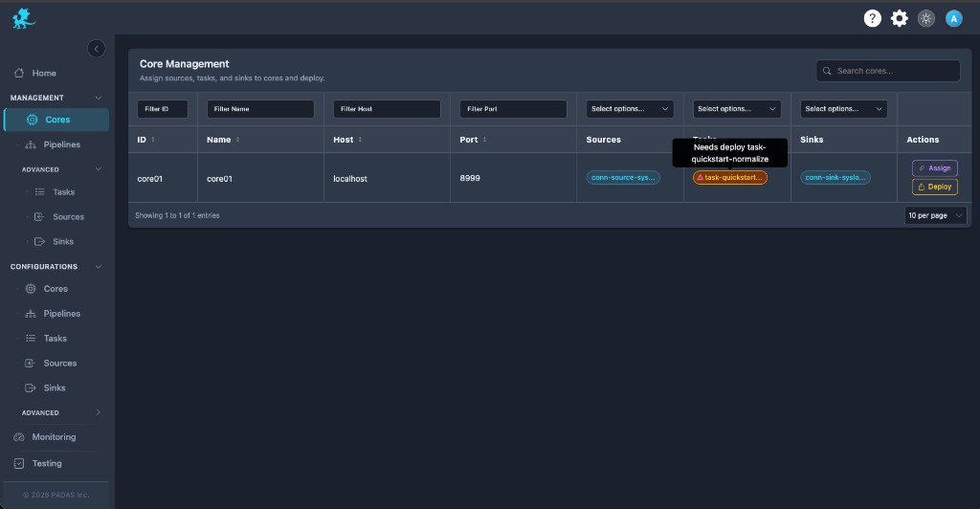Click the Sources icon under Management Advanced

(38, 217)
